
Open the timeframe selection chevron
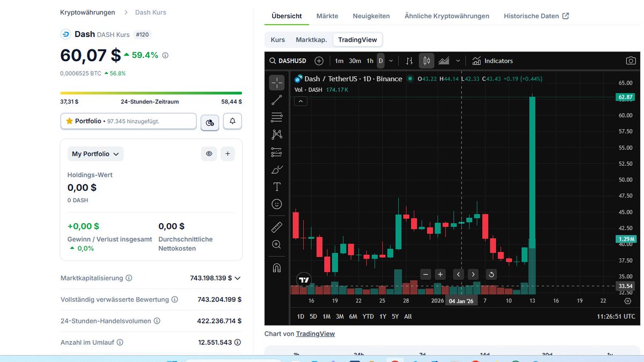(391, 61)
